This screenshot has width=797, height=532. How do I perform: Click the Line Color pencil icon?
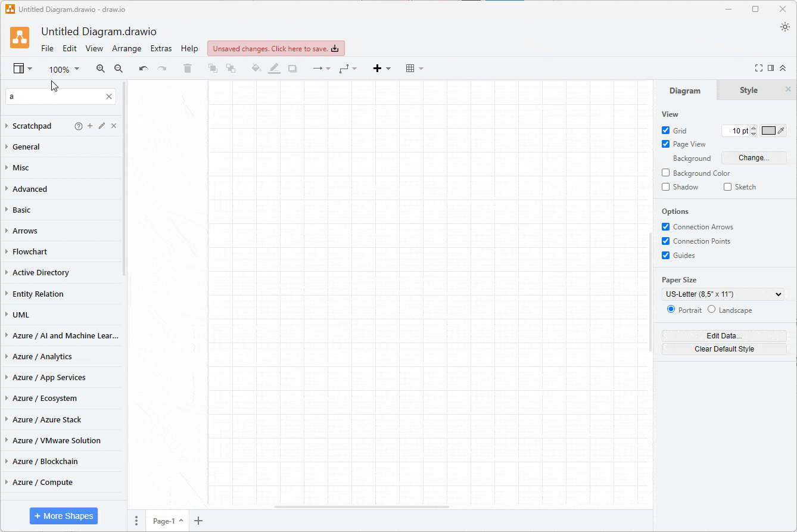274,69
